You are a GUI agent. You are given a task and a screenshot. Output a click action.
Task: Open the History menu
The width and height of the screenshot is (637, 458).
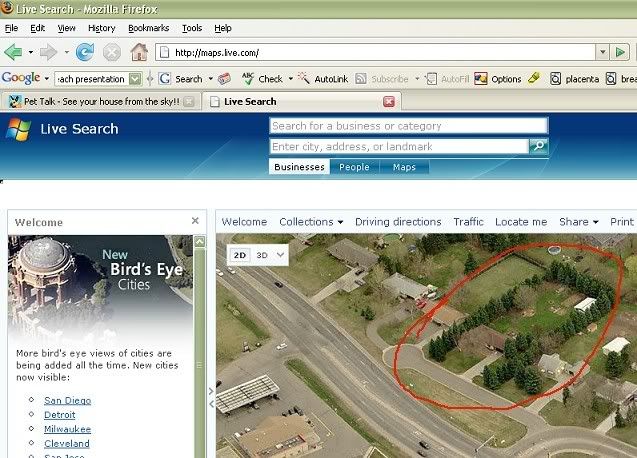tap(102, 28)
